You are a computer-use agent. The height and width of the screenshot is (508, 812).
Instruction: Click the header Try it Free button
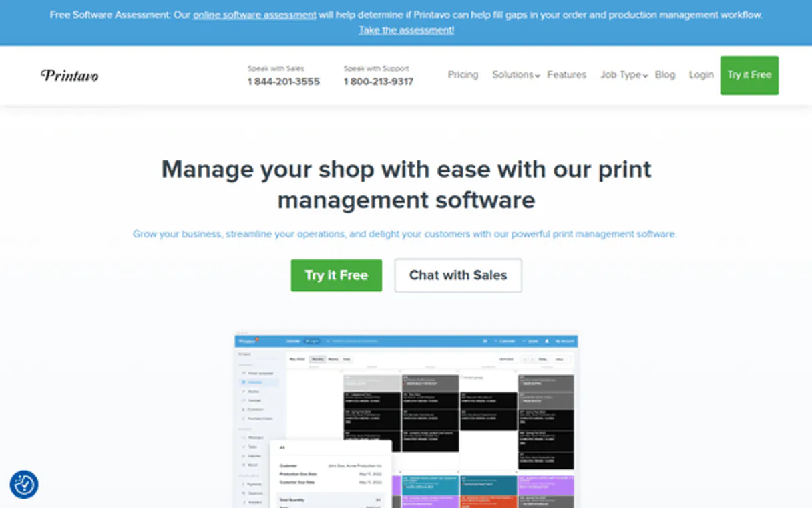(x=749, y=75)
